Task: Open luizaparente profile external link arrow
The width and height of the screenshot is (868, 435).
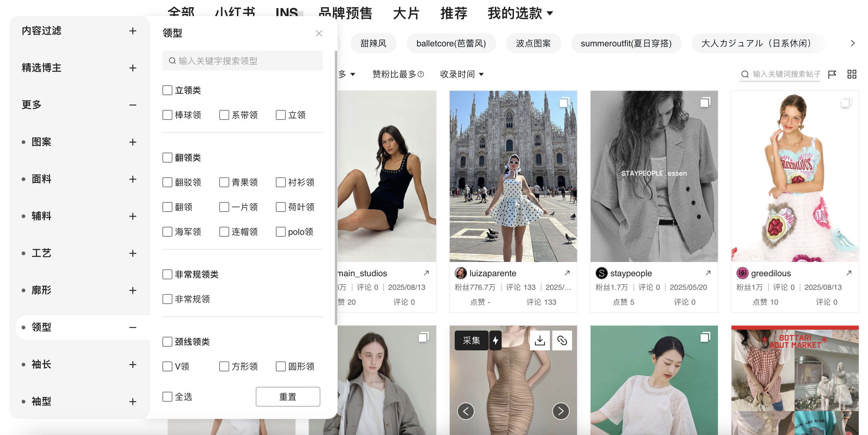Action: (567, 273)
